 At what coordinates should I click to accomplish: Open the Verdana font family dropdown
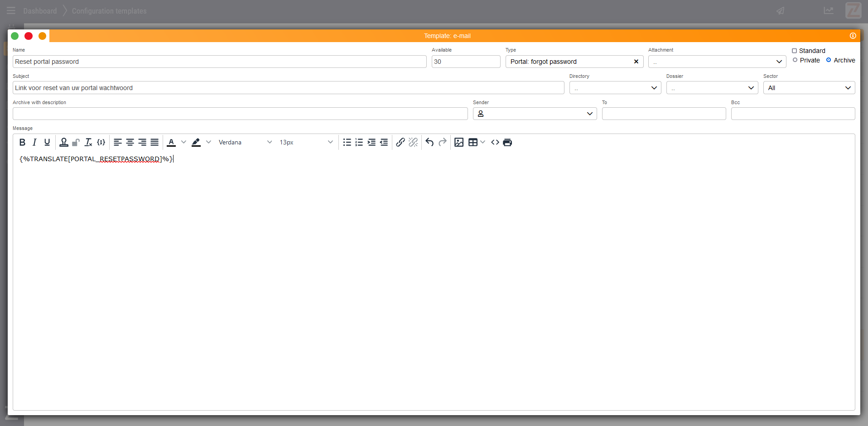click(245, 142)
